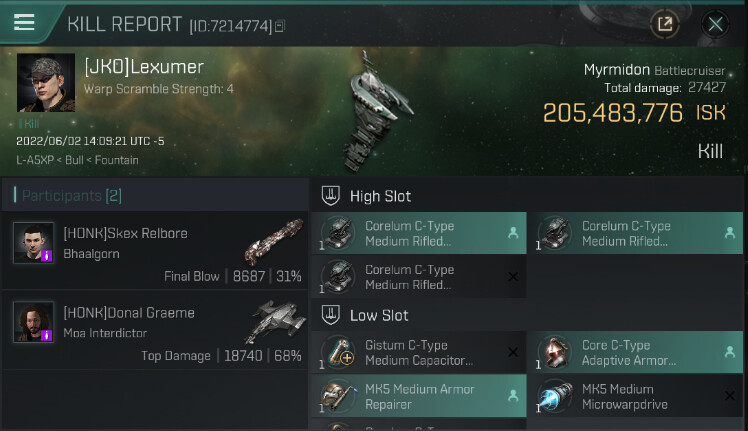748x431 pixels.
Task: View Lexumer's pilot portrait
Action: tap(46, 83)
